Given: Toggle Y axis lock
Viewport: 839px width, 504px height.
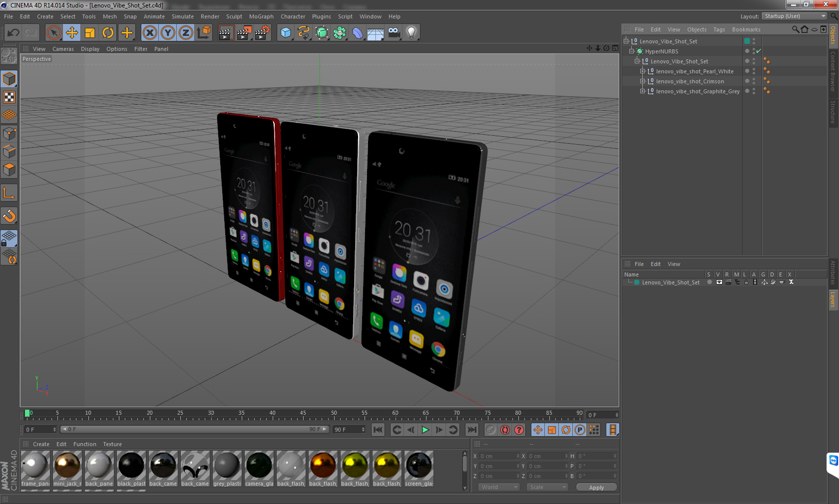Looking at the screenshot, I should [x=168, y=33].
